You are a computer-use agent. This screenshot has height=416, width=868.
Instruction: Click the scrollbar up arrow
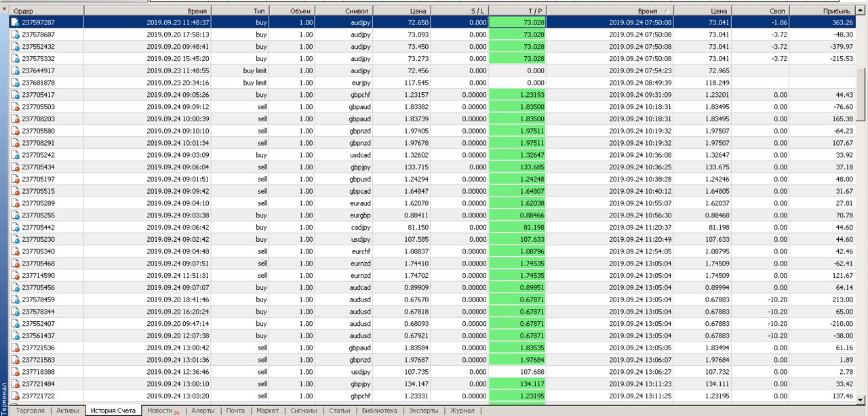tap(862, 11)
